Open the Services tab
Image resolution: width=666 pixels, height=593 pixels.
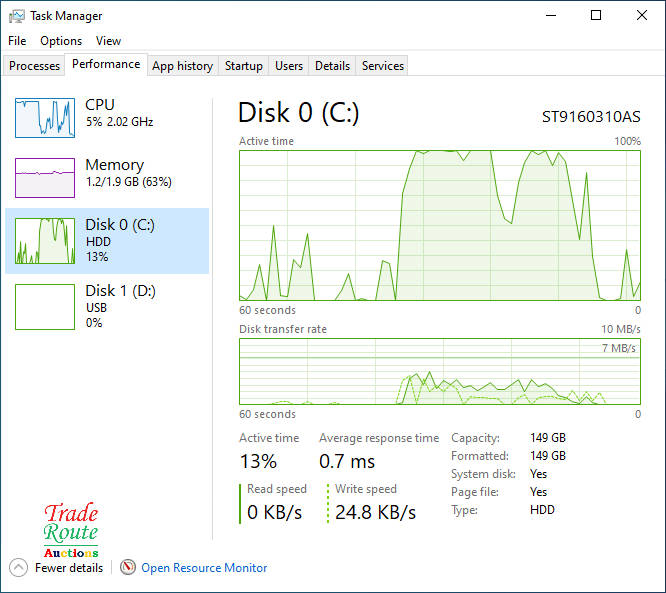click(383, 66)
